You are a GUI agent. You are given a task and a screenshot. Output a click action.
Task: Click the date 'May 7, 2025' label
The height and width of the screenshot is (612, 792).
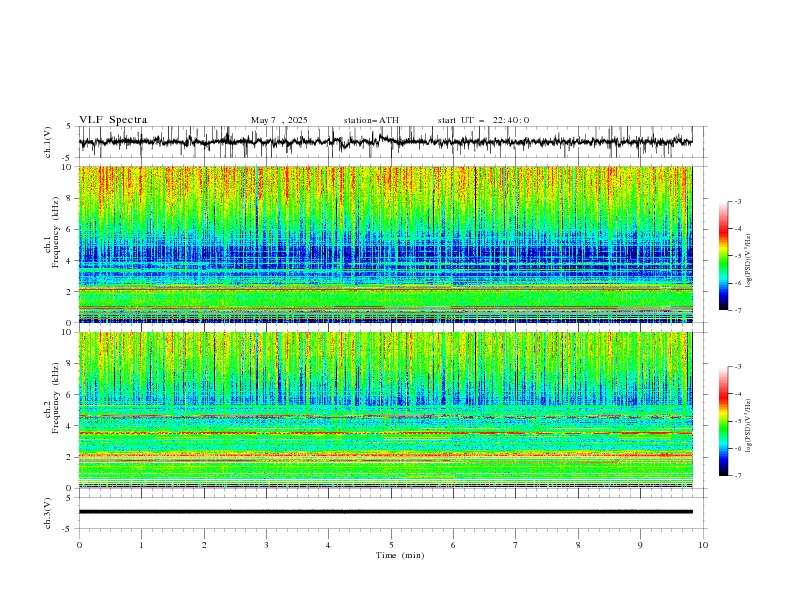click(279, 120)
